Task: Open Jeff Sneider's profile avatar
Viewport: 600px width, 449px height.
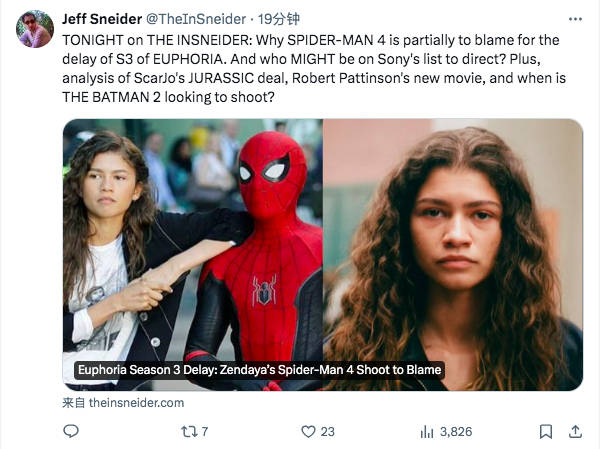Action: (35, 29)
